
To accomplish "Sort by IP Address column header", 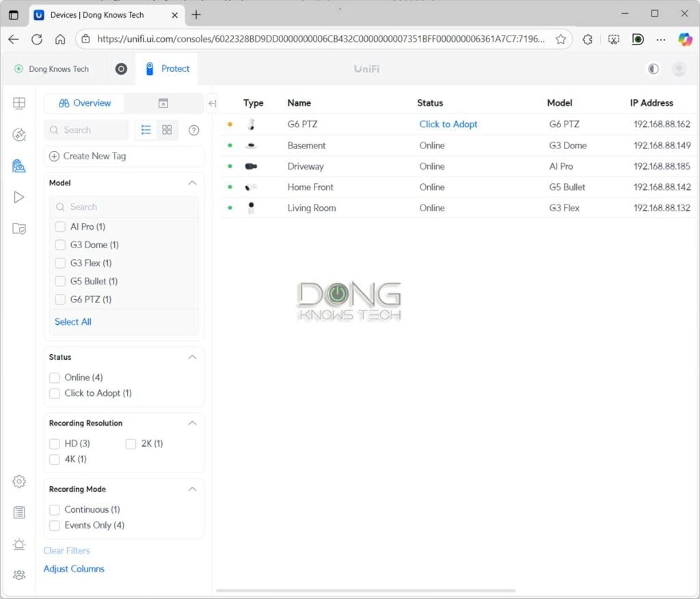I will click(x=651, y=103).
